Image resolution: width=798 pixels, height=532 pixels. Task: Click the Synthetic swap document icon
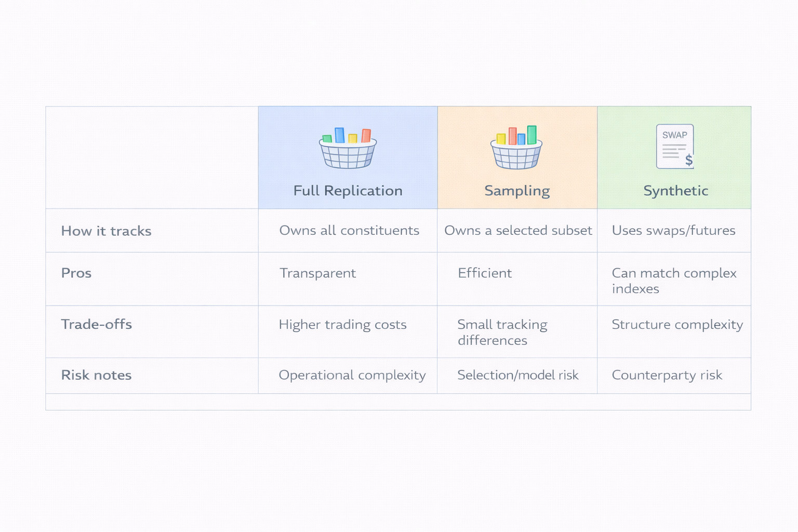(x=675, y=147)
